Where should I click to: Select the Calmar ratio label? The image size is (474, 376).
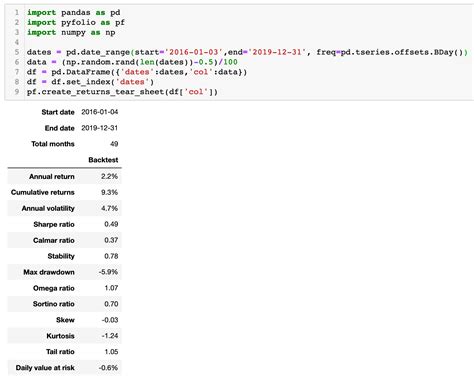point(54,240)
